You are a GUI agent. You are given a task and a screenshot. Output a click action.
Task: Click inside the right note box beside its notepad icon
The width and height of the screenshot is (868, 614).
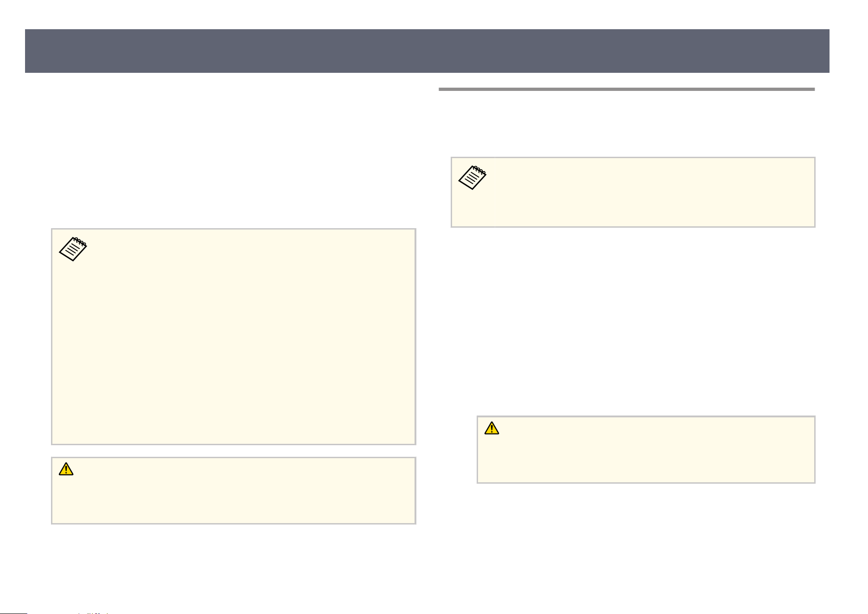(649, 192)
